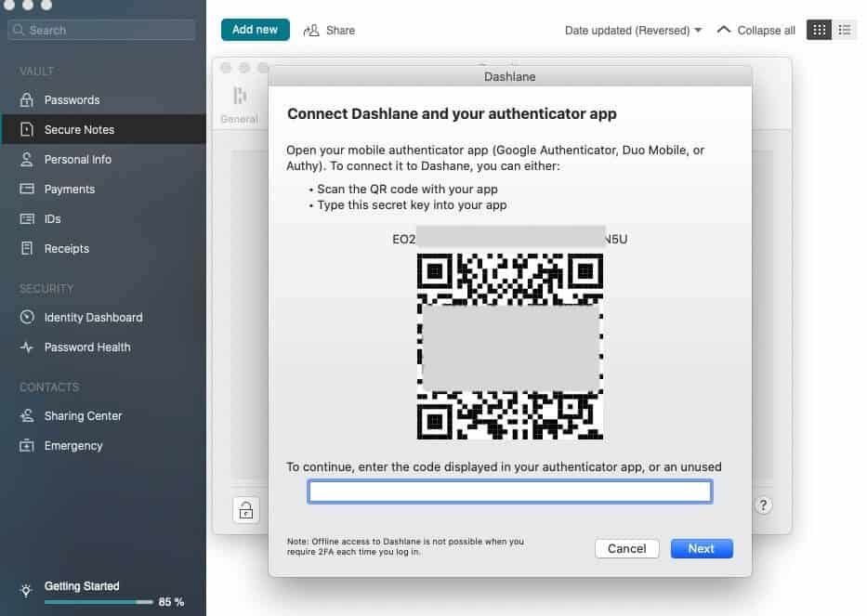Open Sharing Center people icon
Viewport: 867px width, 616px height.
pyautogui.click(x=27, y=416)
